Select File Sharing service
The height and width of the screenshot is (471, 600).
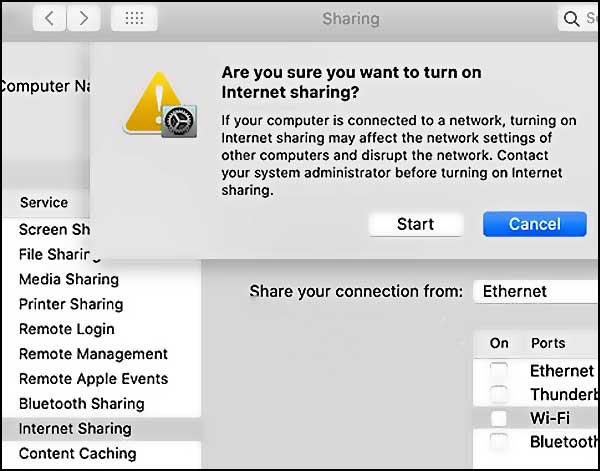60,254
